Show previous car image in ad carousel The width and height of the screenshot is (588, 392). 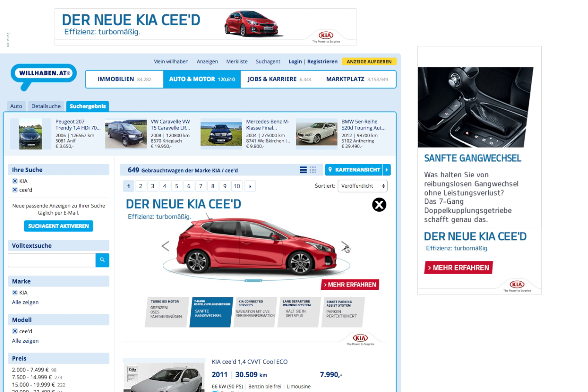(165, 246)
